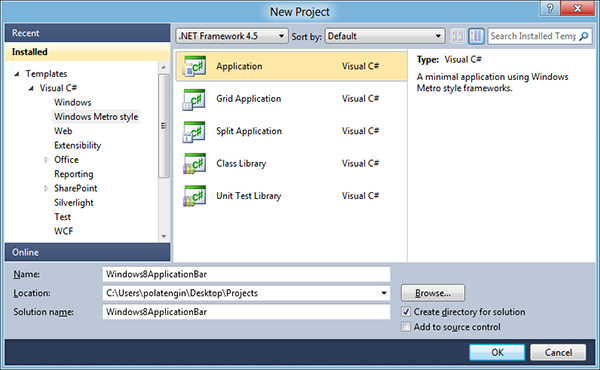This screenshot has height=370, width=600.
Task: Open the Sort by Default dropdown
Action: pyautogui.click(x=385, y=36)
